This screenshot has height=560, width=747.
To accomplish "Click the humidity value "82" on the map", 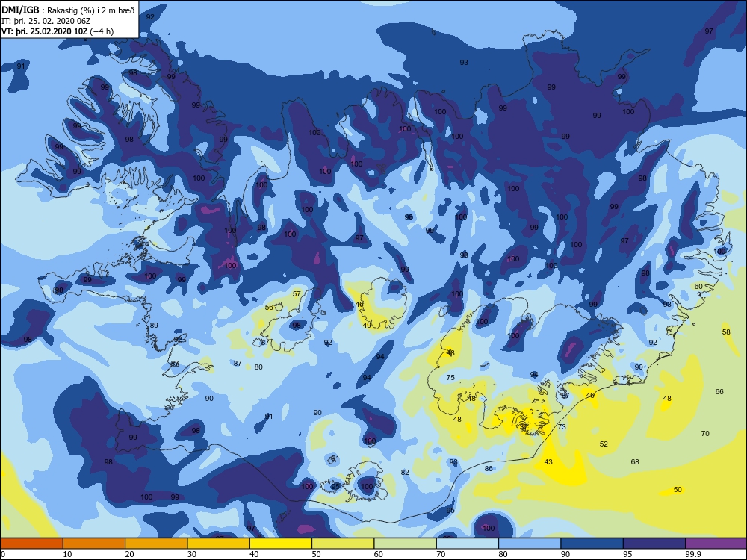I will 405,473.
